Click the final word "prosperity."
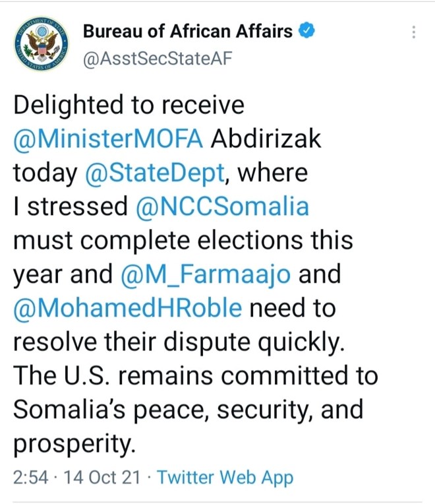The image size is (435, 504). point(74,443)
